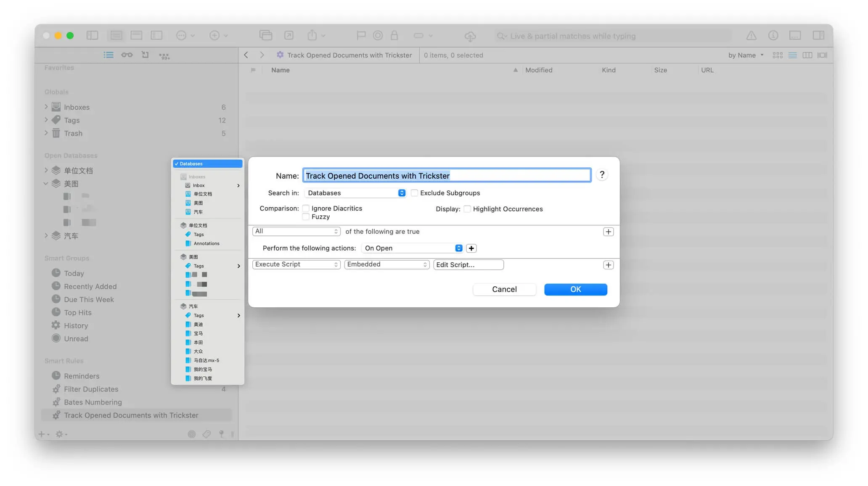Select Annotations in the popup menu
Image resolution: width=868 pixels, height=486 pixels.
(x=208, y=243)
